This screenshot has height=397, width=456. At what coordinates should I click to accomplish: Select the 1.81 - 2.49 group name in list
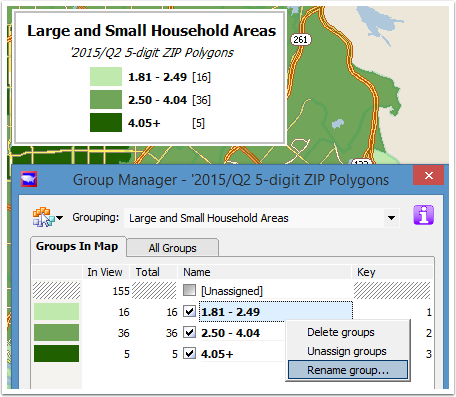230,312
